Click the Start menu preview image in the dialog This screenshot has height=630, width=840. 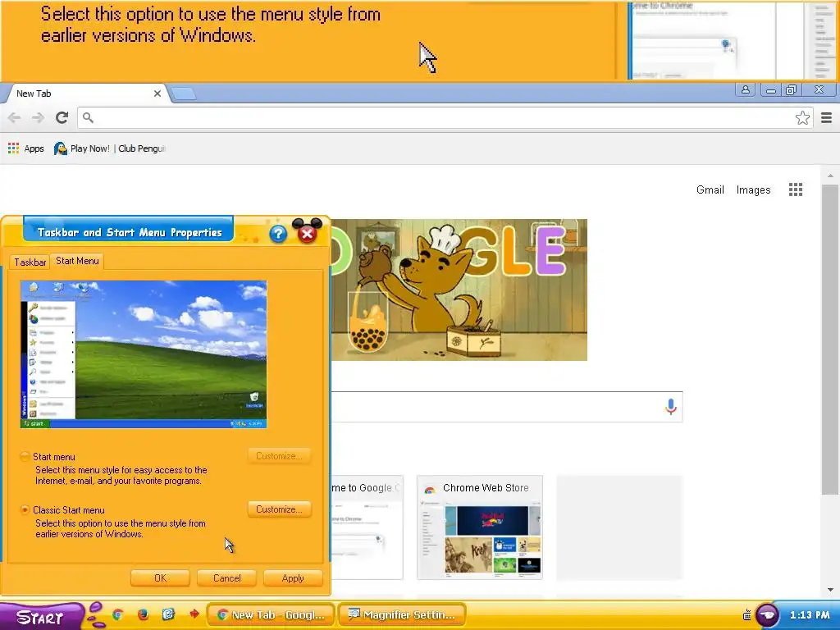[x=144, y=354]
